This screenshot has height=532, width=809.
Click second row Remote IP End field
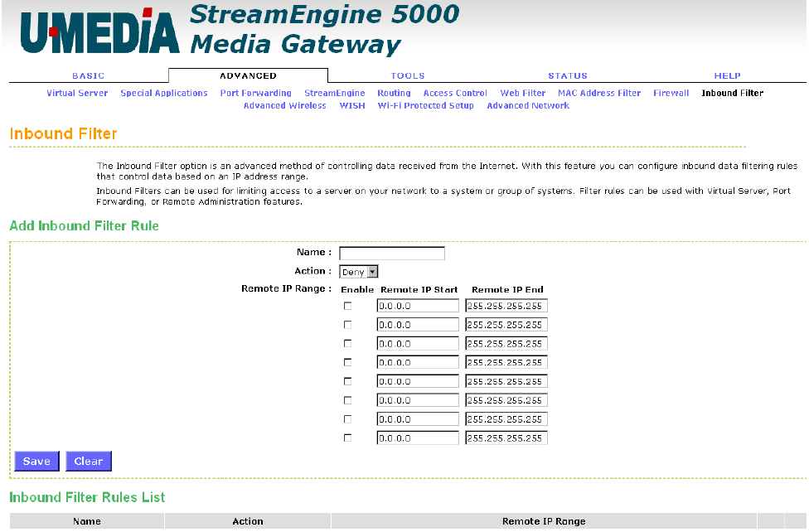point(506,325)
